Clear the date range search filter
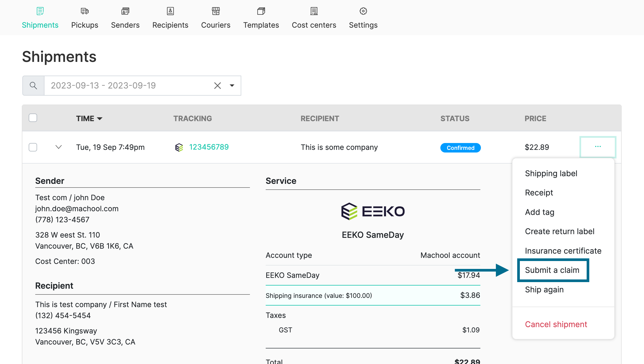 (217, 85)
